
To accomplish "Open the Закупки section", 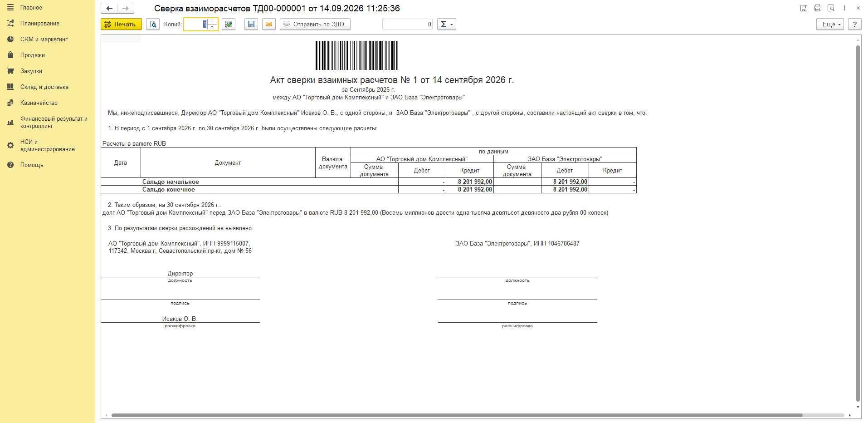I will pyautogui.click(x=31, y=71).
